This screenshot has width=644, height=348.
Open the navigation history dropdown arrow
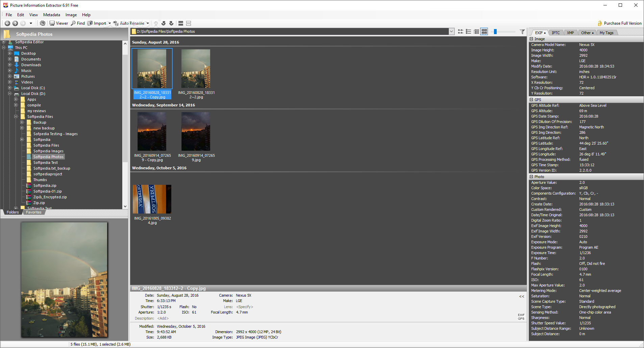pos(31,23)
